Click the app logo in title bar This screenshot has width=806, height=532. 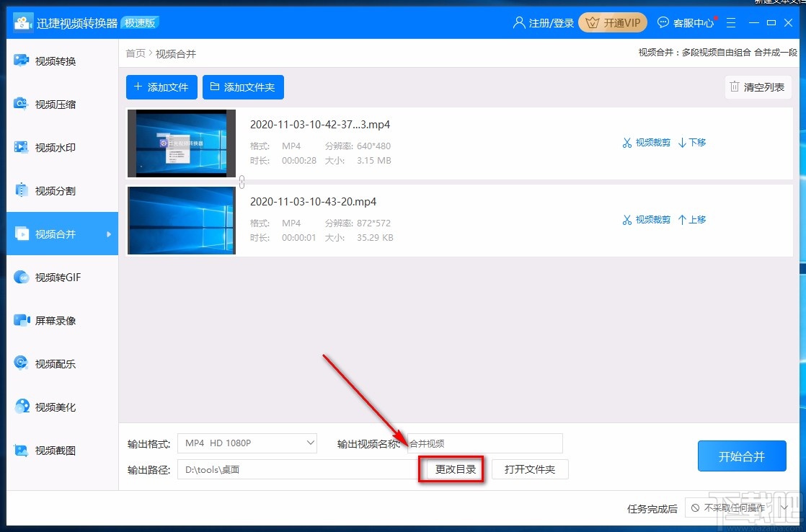pyautogui.click(x=22, y=23)
